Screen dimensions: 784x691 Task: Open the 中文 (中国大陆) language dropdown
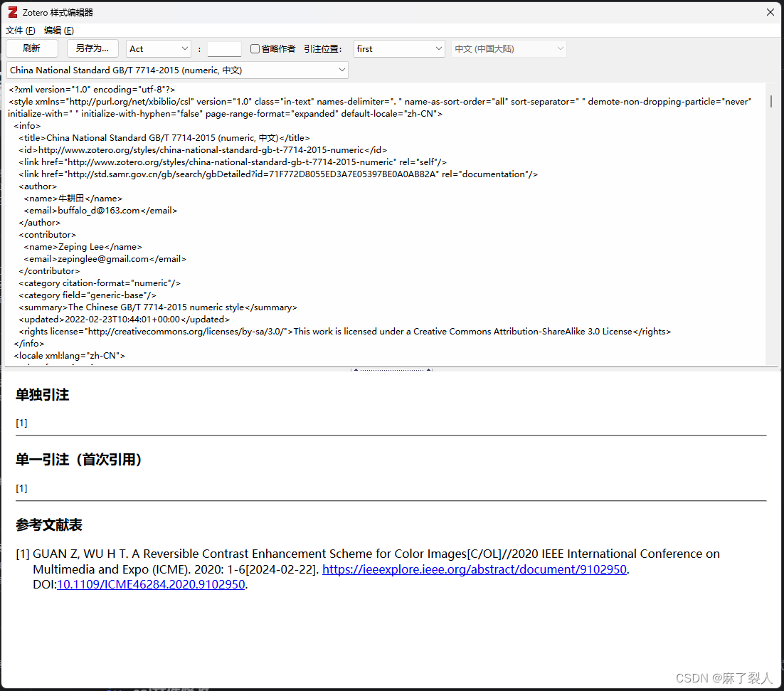(x=509, y=49)
